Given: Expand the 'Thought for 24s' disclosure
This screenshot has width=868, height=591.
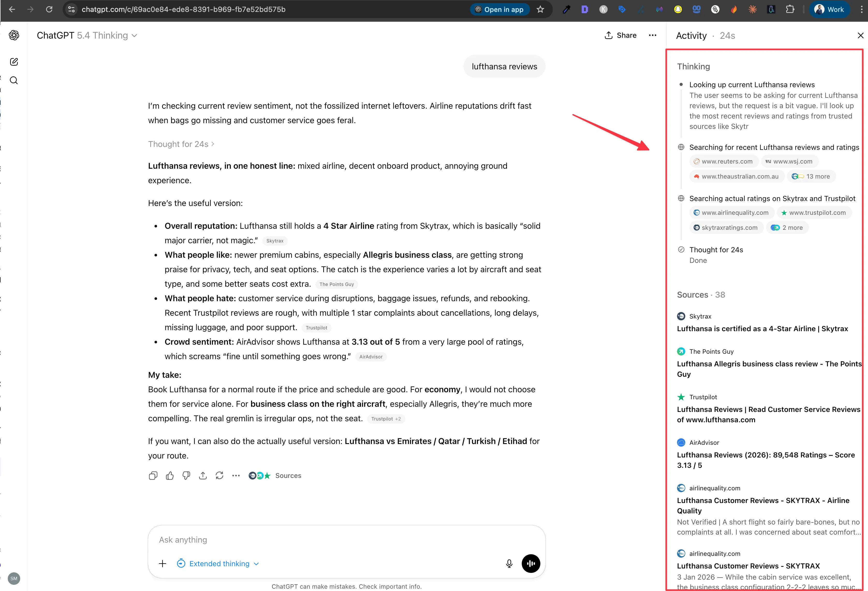Looking at the screenshot, I should (181, 144).
